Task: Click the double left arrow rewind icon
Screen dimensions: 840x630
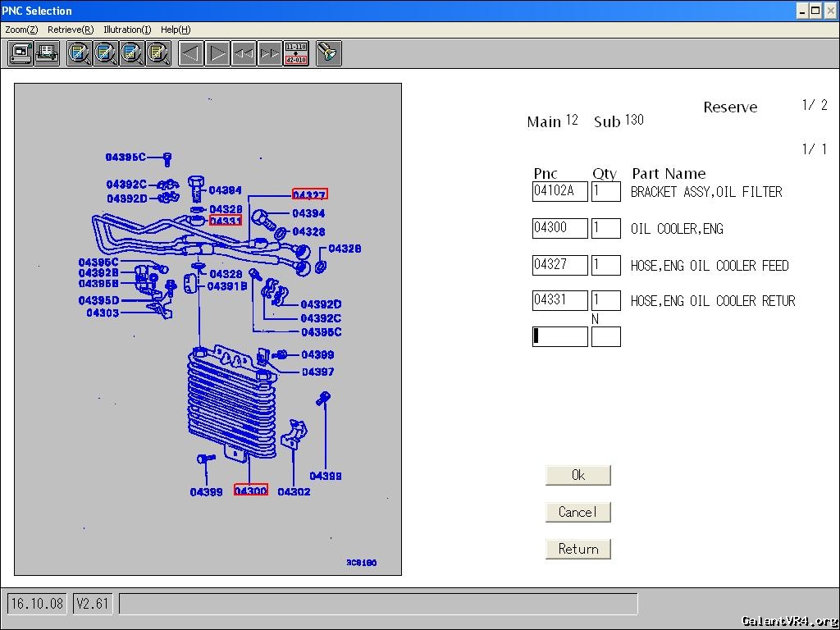Action: [244, 53]
